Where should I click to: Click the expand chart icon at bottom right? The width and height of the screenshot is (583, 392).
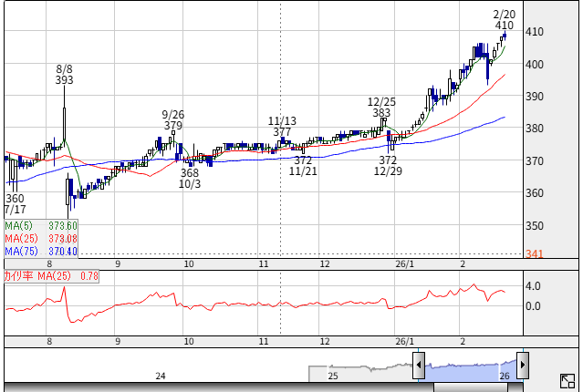(567, 381)
